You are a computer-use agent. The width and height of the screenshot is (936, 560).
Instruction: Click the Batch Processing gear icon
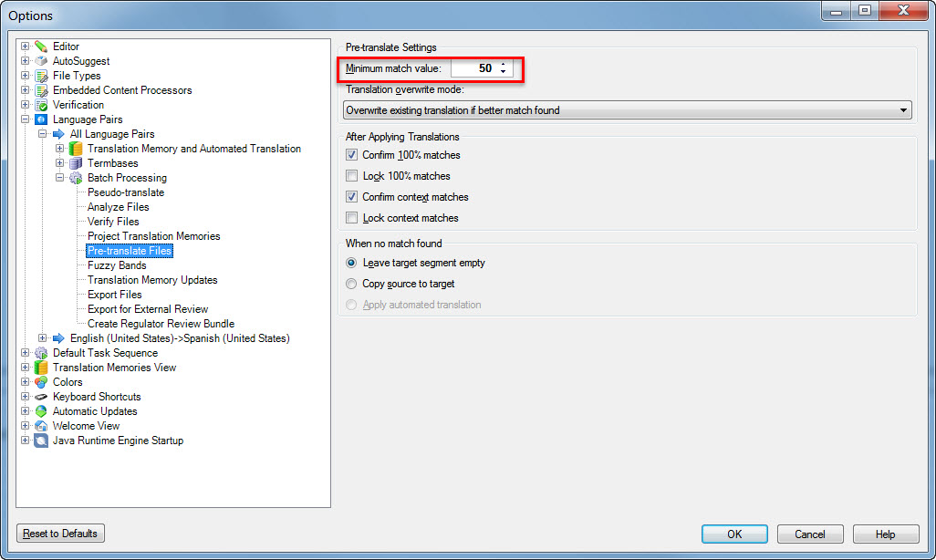(76, 178)
